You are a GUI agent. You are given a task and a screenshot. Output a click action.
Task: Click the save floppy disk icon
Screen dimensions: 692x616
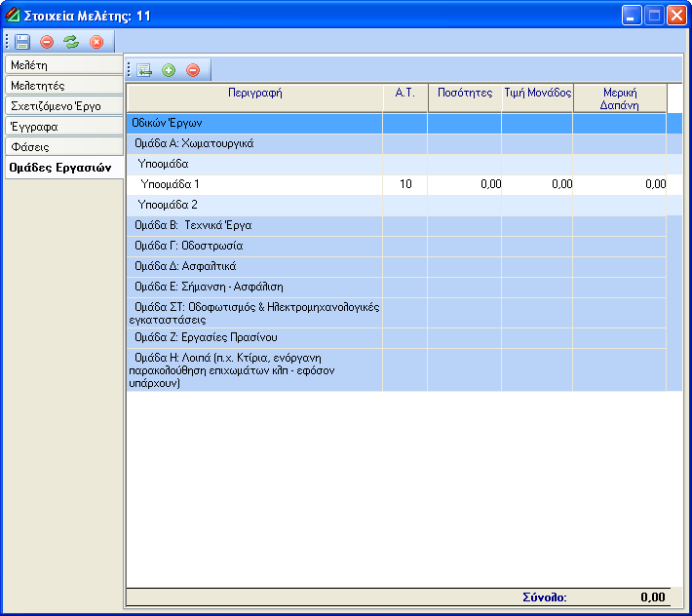point(22,42)
